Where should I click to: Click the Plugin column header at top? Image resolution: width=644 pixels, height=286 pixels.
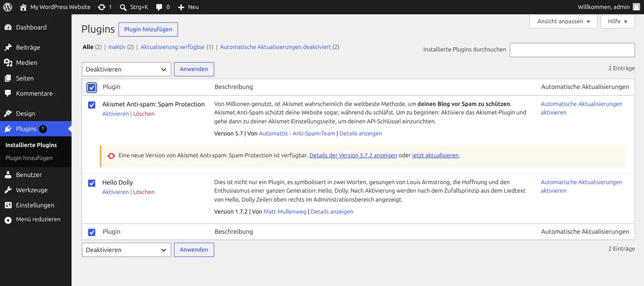[x=112, y=87]
